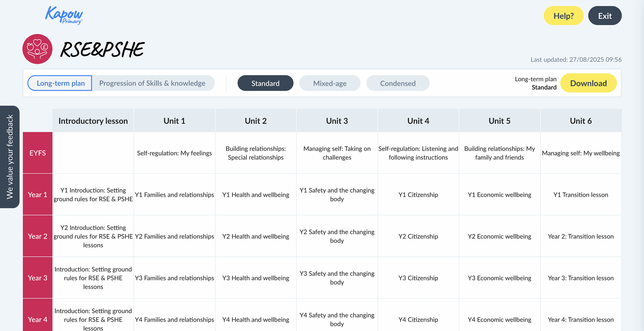Screen dimensions: 644x331
Task: Click the Kapow Primary logo
Action: tap(64, 15)
